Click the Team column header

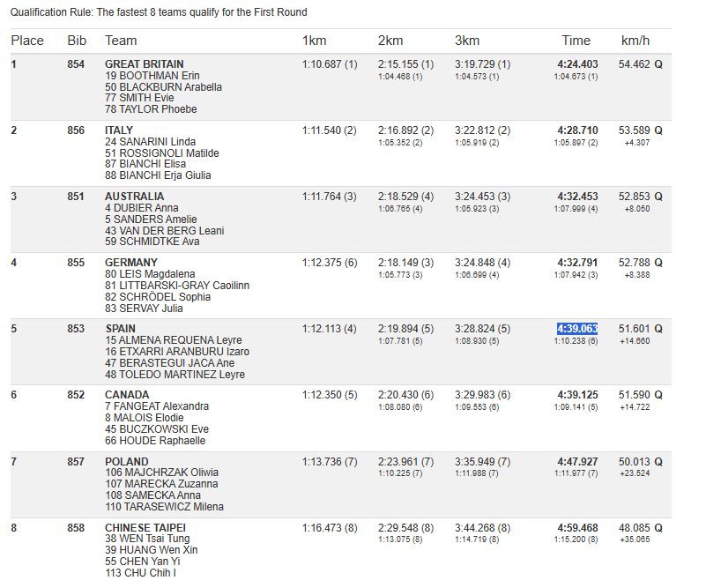(121, 41)
